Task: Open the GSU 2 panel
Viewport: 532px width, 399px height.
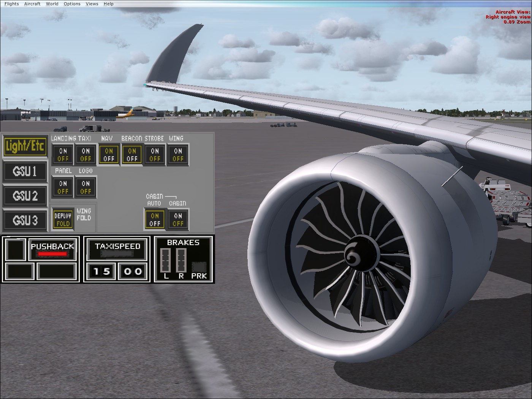Action: pos(25,196)
